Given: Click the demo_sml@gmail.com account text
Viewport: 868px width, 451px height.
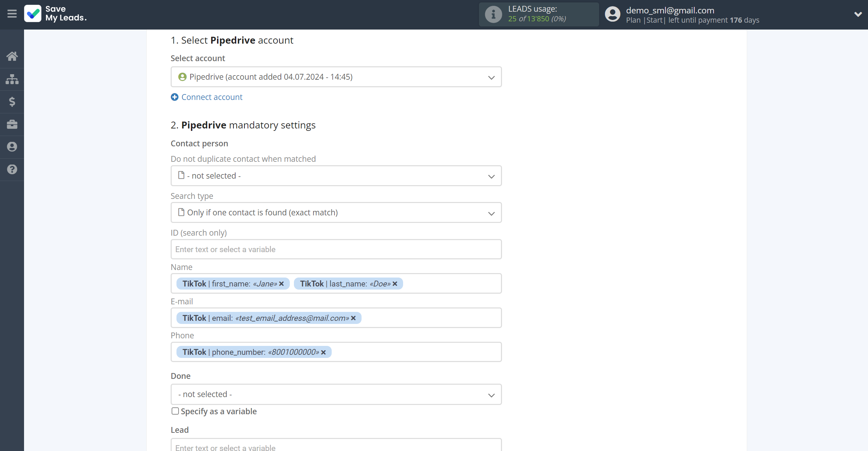Looking at the screenshot, I should (670, 10).
